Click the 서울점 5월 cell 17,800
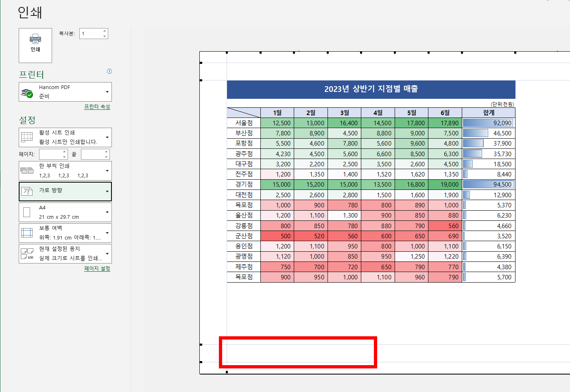 [411, 123]
